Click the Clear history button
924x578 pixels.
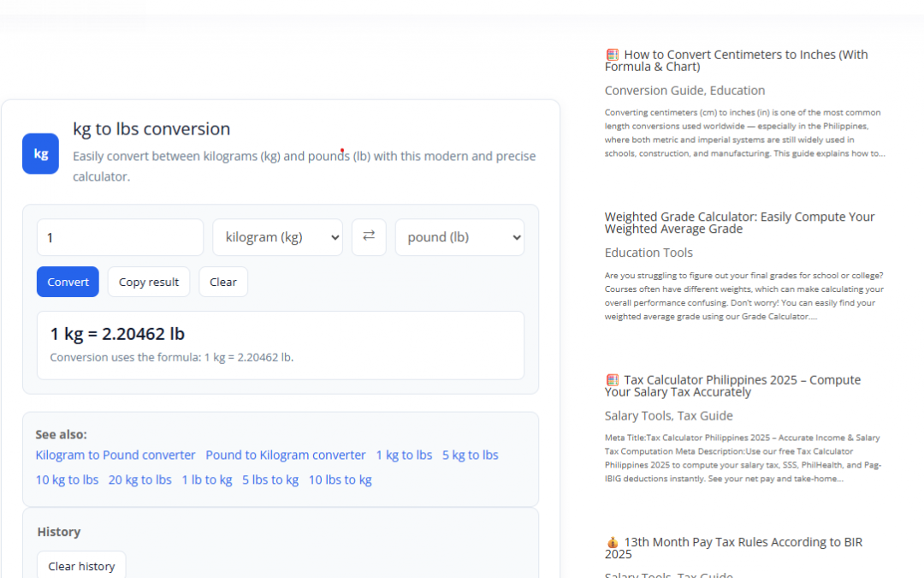(x=81, y=566)
